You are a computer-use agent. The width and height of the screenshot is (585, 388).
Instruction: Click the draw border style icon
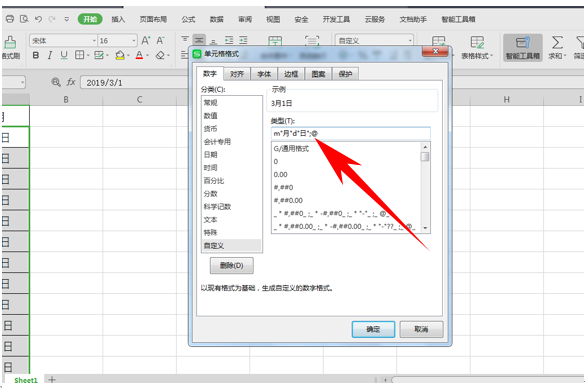click(98, 55)
